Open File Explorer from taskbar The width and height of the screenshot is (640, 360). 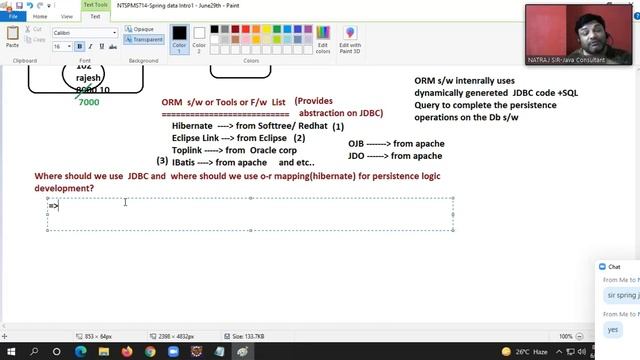pyautogui.click(x=104, y=351)
